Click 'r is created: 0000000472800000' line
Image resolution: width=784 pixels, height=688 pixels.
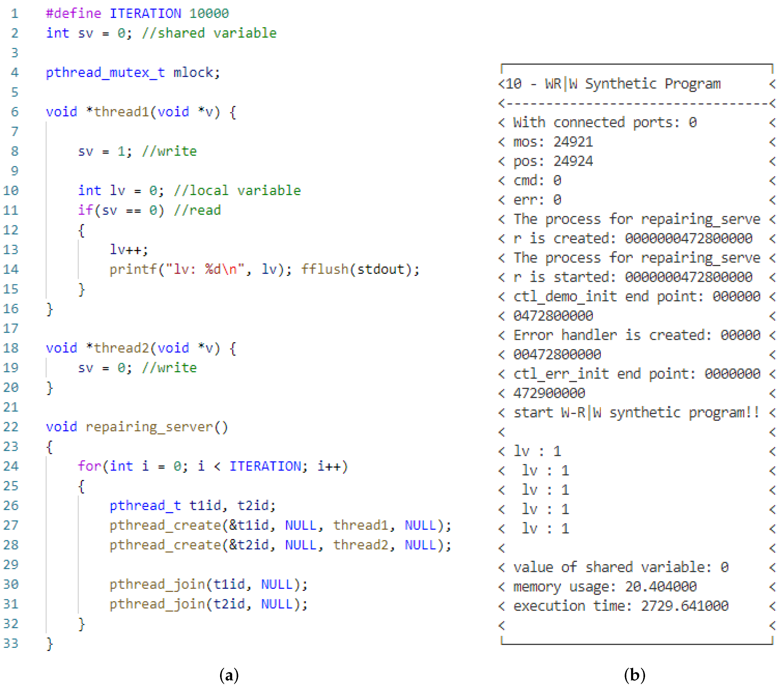coord(633,239)
